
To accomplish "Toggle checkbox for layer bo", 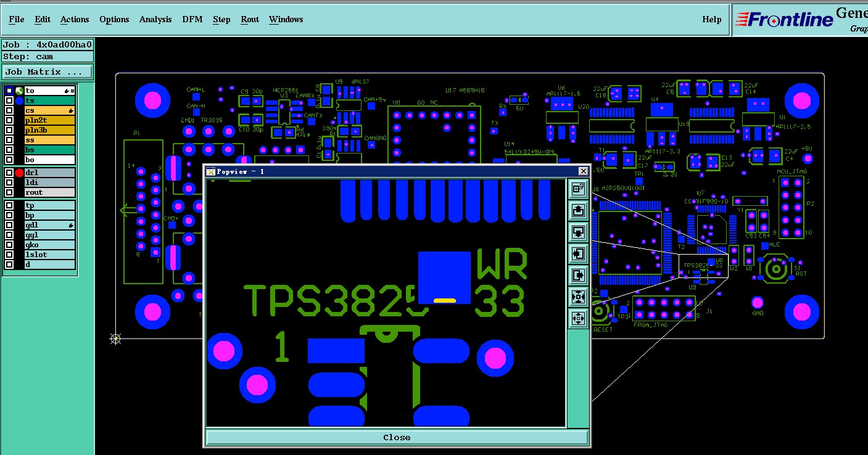I will (x=9, y=160).
